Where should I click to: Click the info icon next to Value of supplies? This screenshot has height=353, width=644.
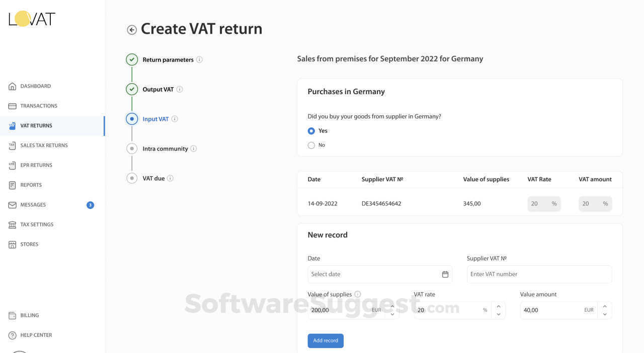358,294
